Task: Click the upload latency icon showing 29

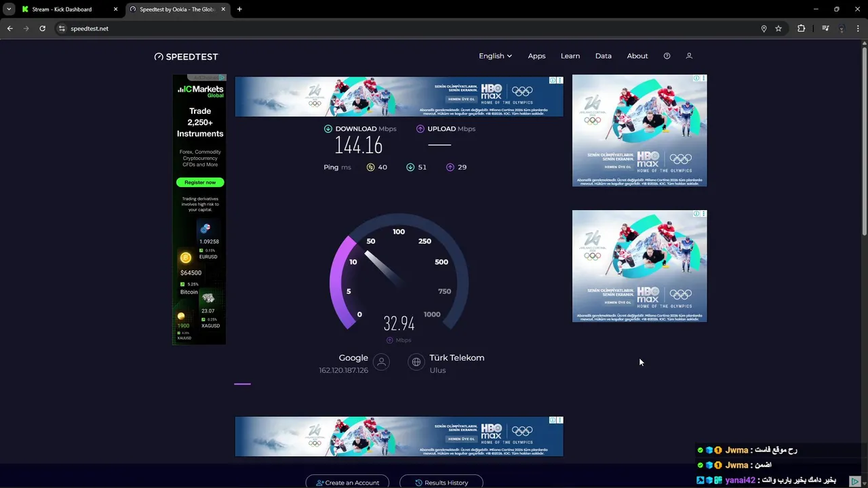Action: [x=450, y=167]
